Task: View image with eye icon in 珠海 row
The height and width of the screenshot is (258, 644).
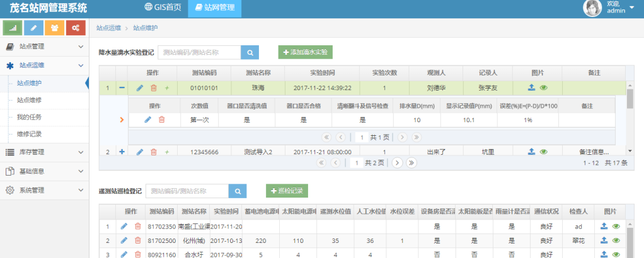Action: (x=543, y=88)
